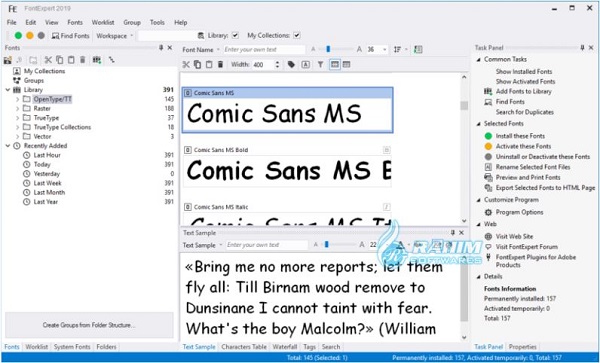The height and width of the screenshot is (363, 600).
Task: Click trash icon in font preview toolbar
Action: (220, 65)
